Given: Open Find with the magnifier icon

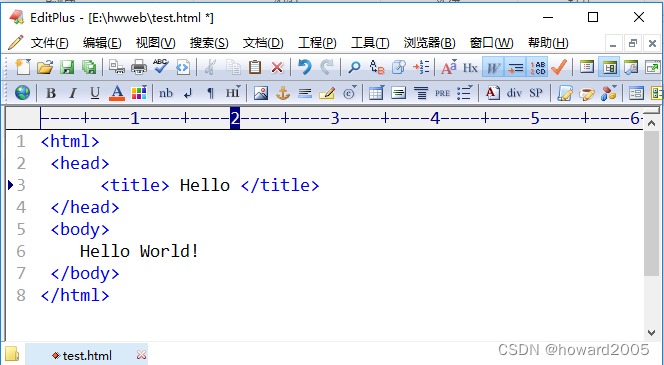Looking at the screenshot, I should pos(354,67).
